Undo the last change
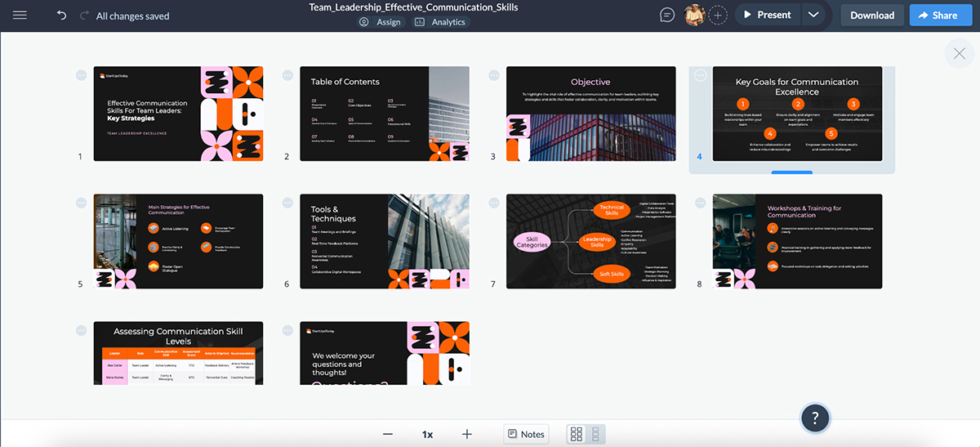 pyautogui.click(x=62, y=16)
